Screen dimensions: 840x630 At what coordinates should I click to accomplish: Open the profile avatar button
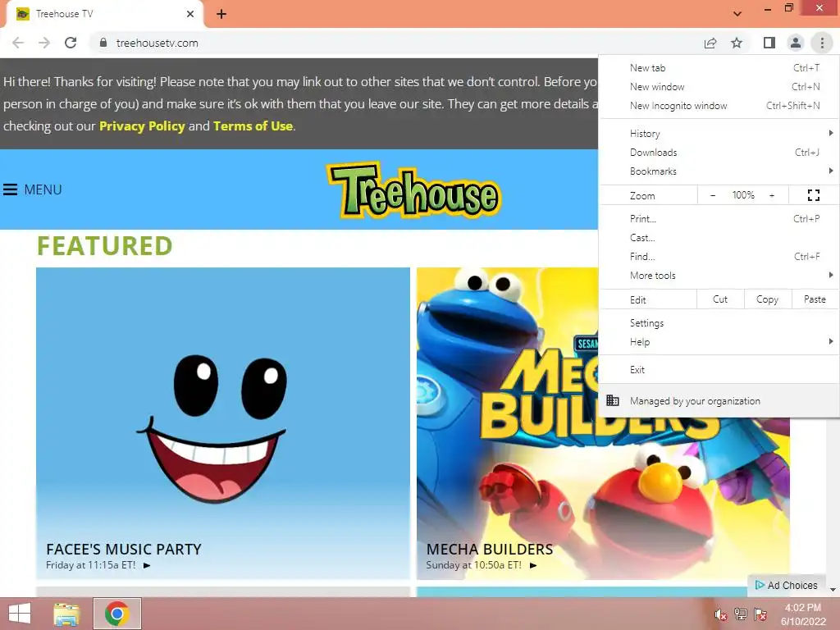[796, 43]
